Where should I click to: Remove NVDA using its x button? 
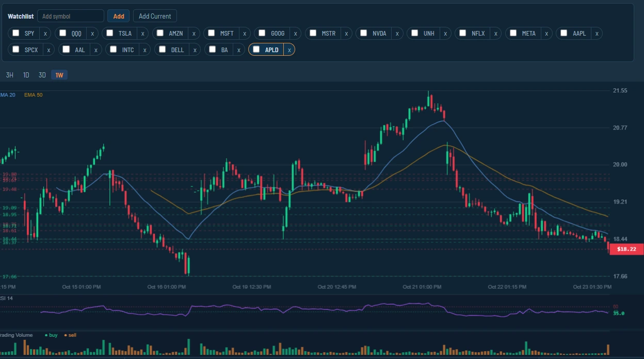coord(397,34)
